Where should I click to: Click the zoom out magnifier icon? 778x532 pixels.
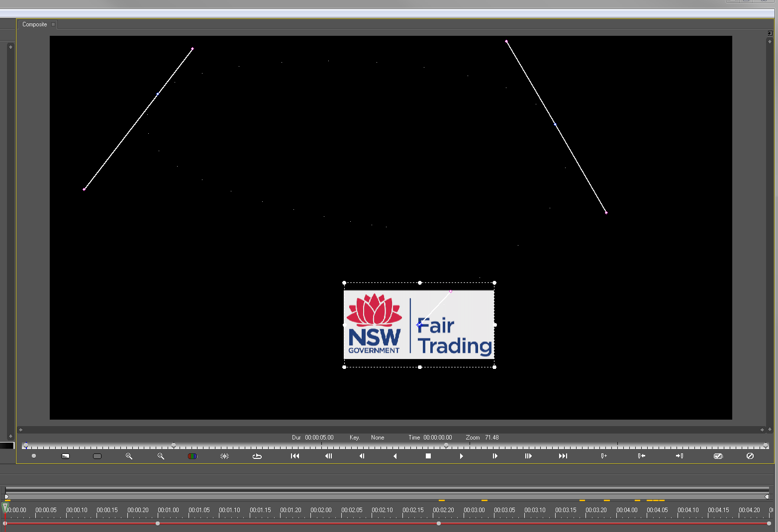pyautogui.click(x=161, y=456)
